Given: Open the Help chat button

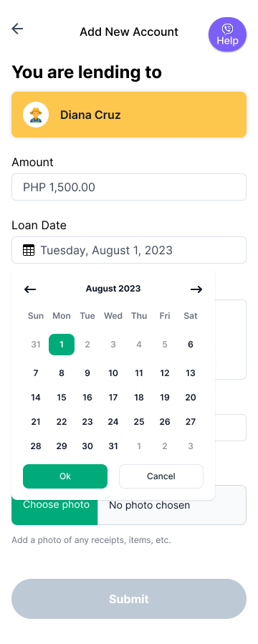Looking at the screenshot, I should pos(227,34).
